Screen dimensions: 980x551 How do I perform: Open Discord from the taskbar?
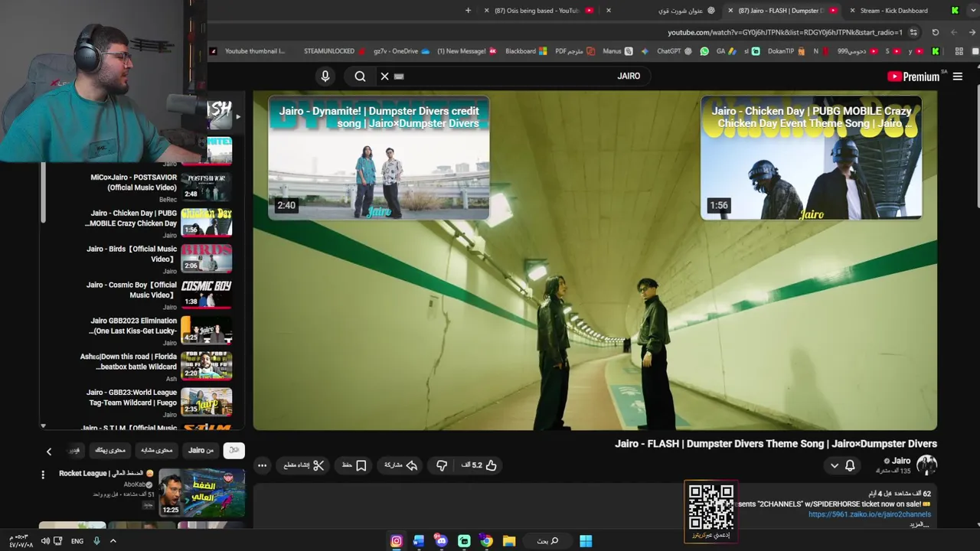[442, 541]
